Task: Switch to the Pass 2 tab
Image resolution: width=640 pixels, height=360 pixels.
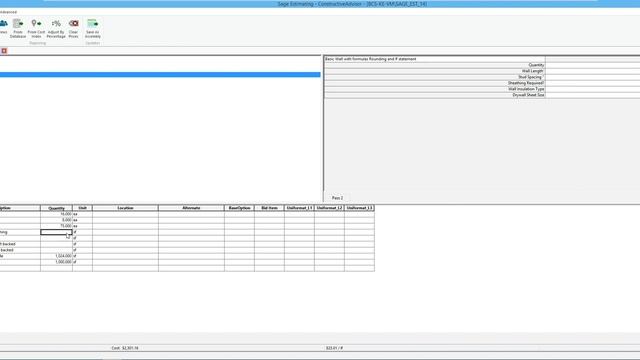Action: pos(338,198)
